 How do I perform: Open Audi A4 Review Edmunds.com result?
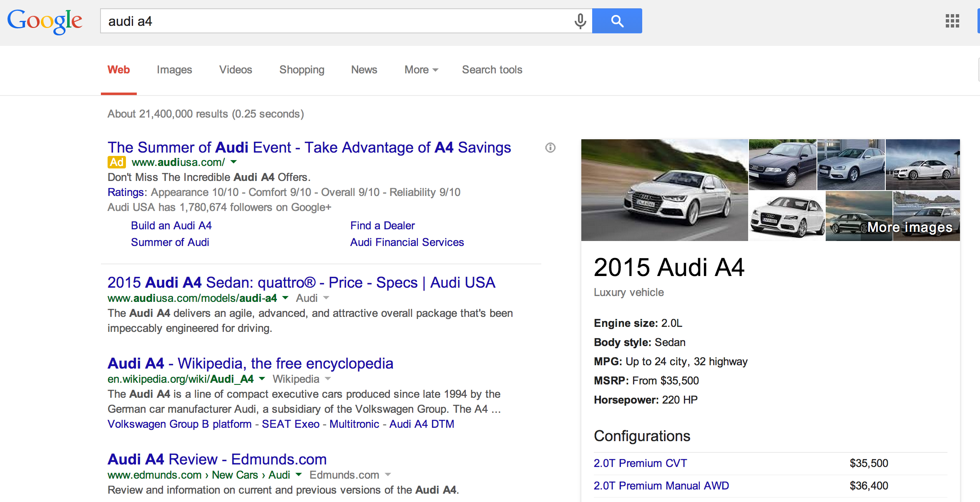217,459
